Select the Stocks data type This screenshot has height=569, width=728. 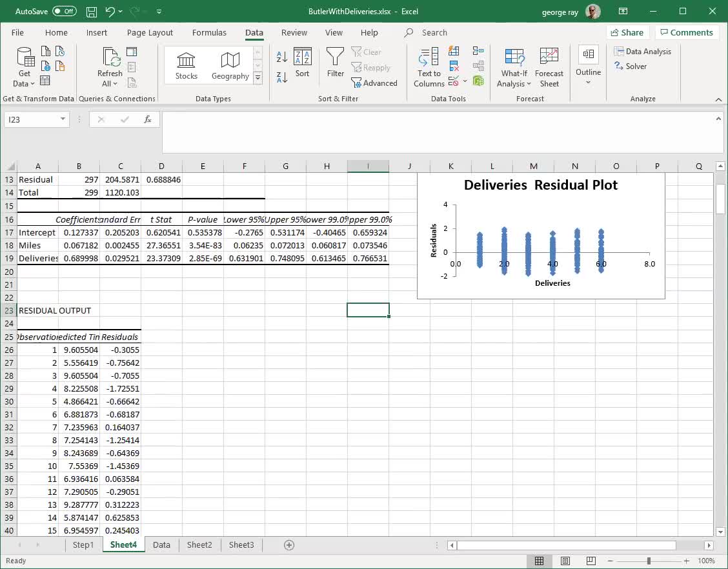point(186,66)
